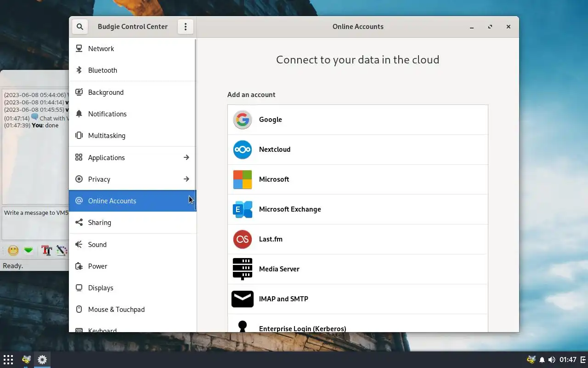Open the volume speaker icon in system tray
The image size is (588, 368).
(x=552, y=360)
